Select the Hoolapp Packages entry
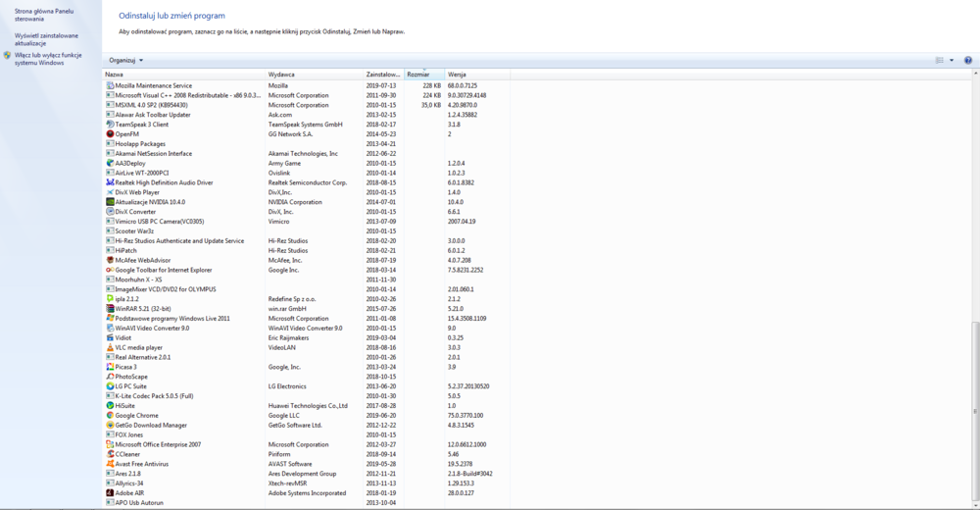Viewport: 980px width, 510px height. [306, 144]
